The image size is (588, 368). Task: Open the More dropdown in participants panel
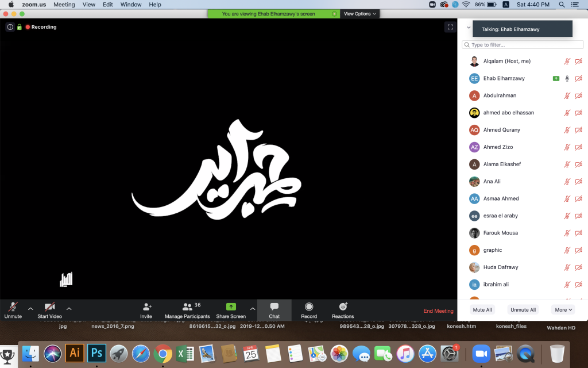click(564, 310)
